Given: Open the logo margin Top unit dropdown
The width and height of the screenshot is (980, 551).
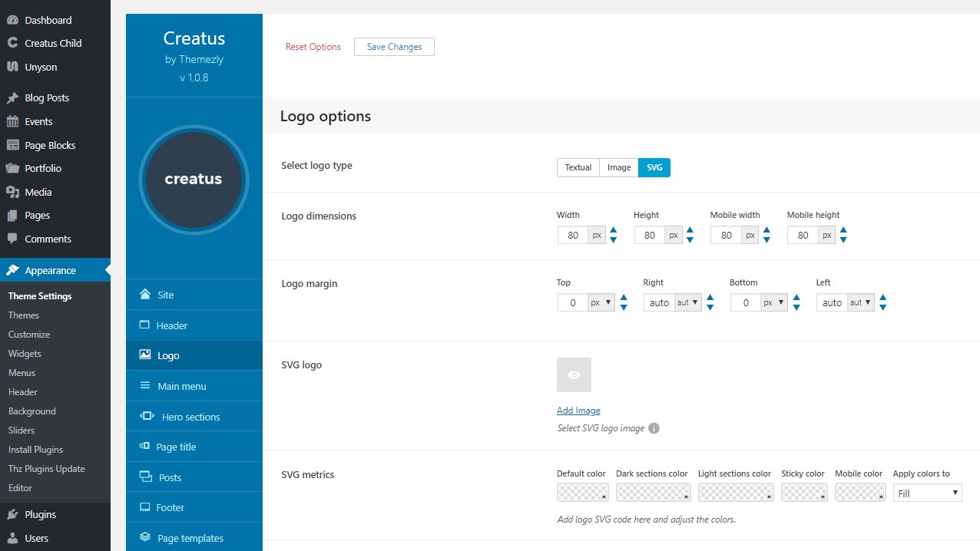Looking at the screenshot, I should (x=601, y=303).
